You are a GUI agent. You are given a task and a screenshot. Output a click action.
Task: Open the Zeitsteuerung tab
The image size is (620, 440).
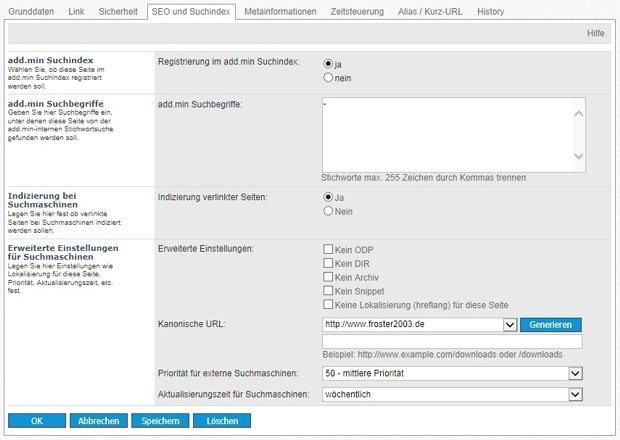[x=357, y=11]
